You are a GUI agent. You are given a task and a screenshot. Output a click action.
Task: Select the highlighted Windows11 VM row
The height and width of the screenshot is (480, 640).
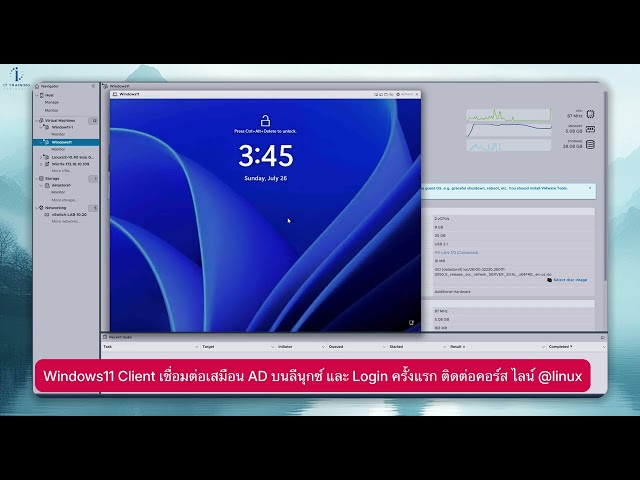[66, 142]
